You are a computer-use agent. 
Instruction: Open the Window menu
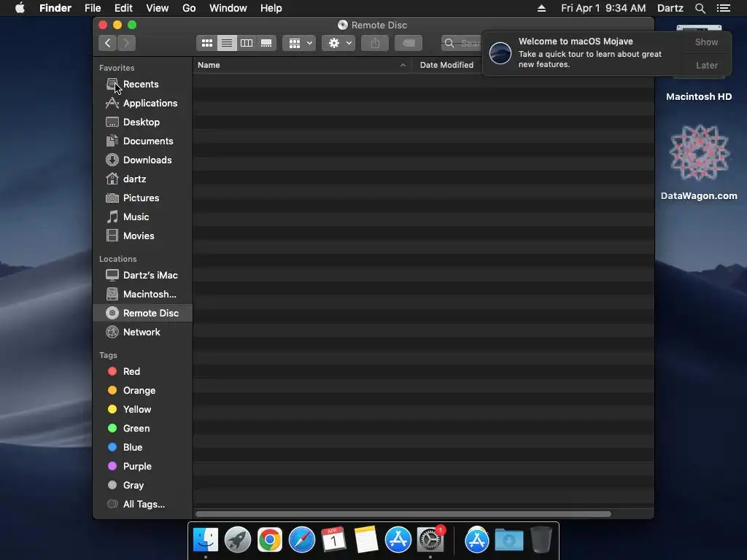click(x=228, y=8)
